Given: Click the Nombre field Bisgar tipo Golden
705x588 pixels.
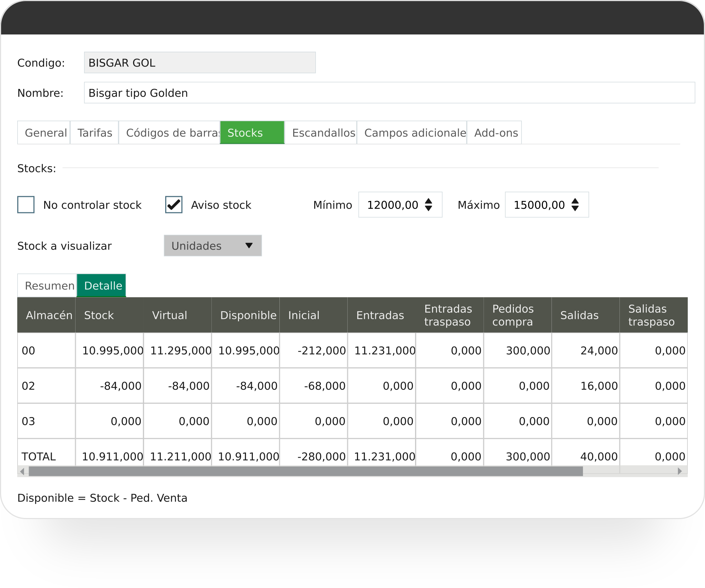Looking at the screenshot, I should (389, 93).
